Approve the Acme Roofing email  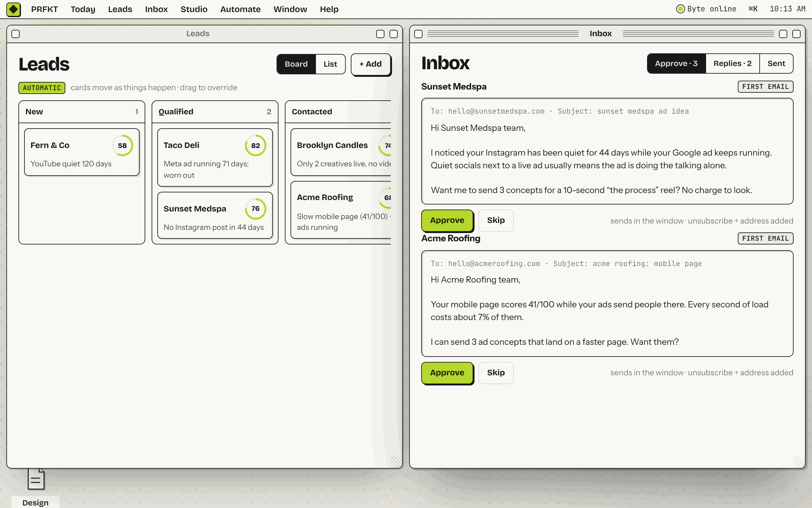[x=447, y=373]
